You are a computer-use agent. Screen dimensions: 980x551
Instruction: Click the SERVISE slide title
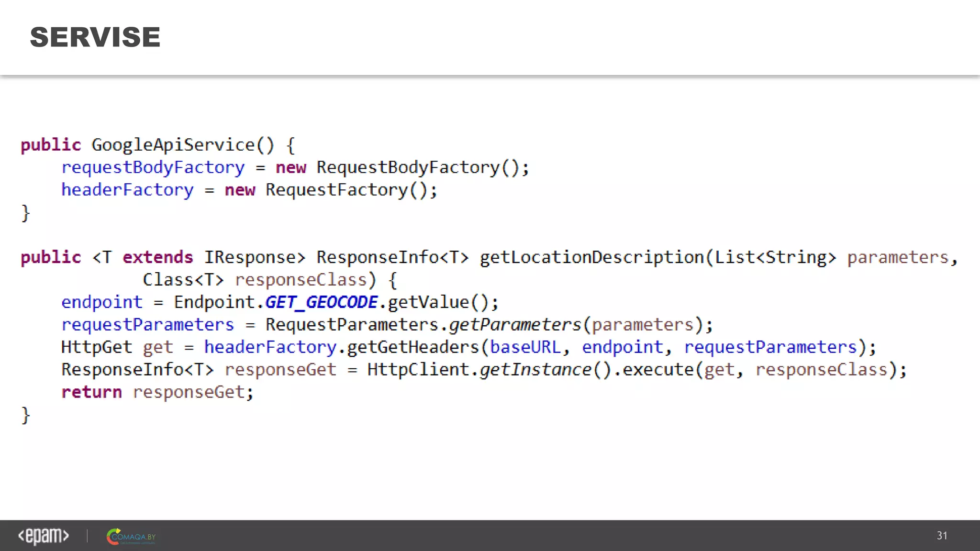(95, 37)
